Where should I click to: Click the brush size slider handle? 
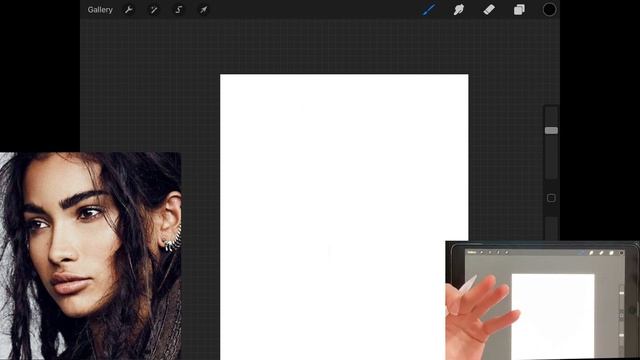click(x=551, y=131)
